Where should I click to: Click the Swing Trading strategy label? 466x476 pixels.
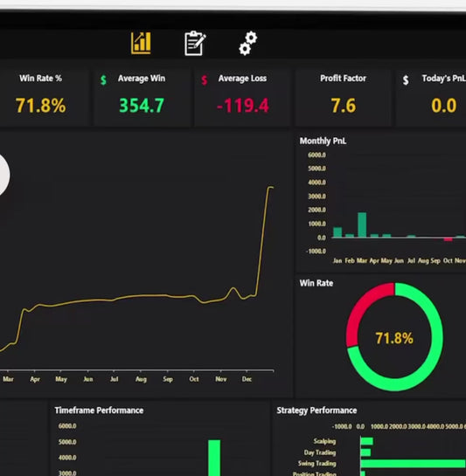[316, 463]
